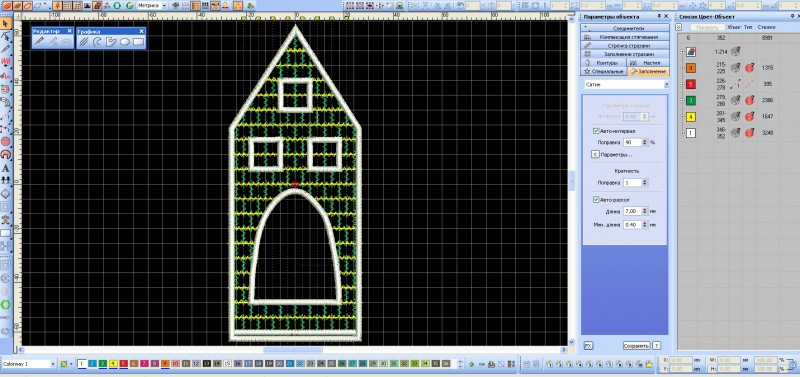Click the Длина value input field
The height and width of the screenshot is (377, 800).
click(632, 211)
